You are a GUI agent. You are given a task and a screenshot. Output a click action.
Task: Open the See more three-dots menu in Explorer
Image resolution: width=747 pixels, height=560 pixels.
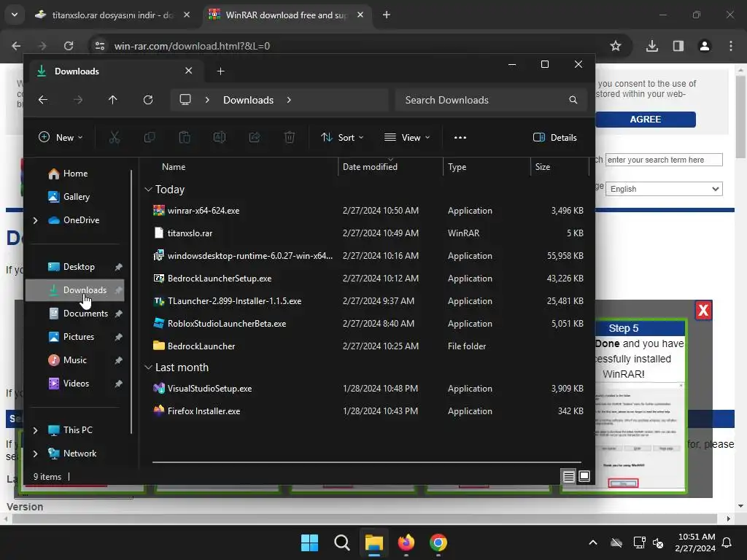pos(460,138)
